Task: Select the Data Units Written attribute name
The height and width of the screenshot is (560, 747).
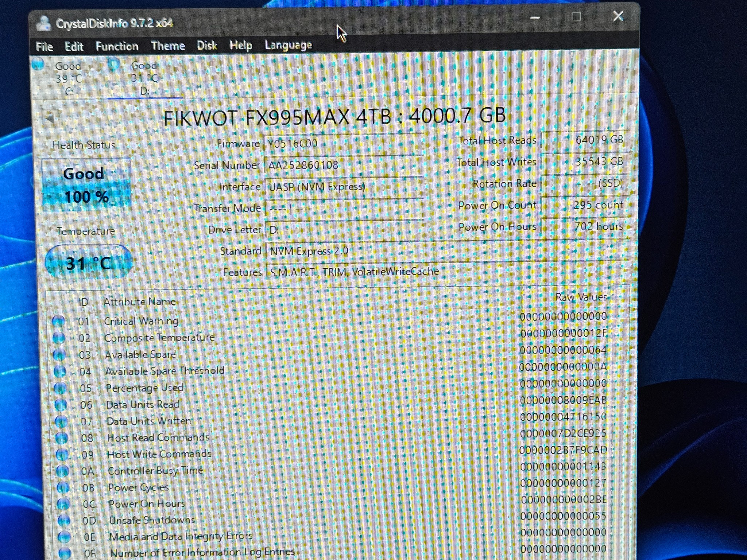Action: pyautogui.click(x=149, y=421)
